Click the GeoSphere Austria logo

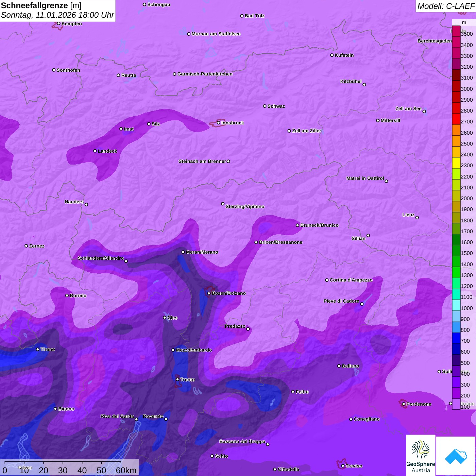[421, 455]
